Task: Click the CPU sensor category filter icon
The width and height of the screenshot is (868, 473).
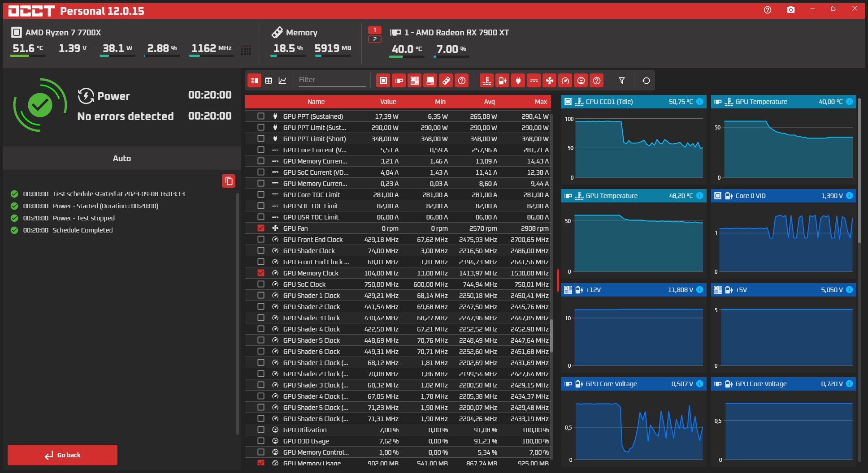Action: point(383,81)
